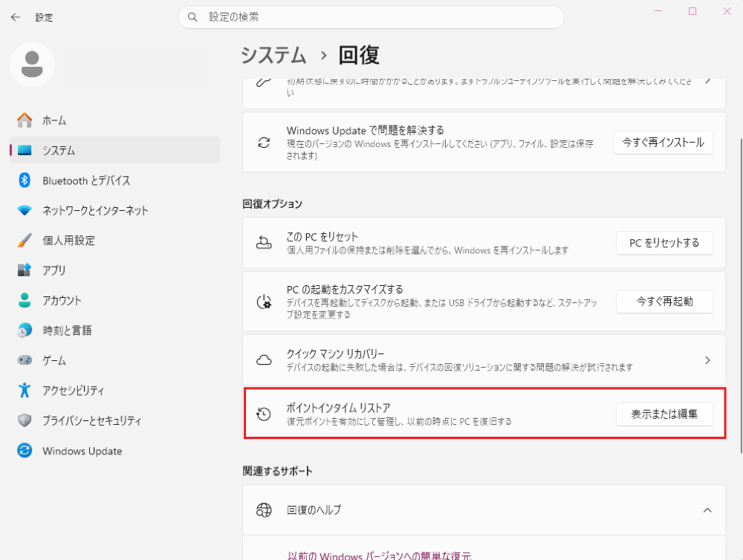Select システム in the sidebar
The width and height of the screenshot is (743, 560).
tap(114, 150)
